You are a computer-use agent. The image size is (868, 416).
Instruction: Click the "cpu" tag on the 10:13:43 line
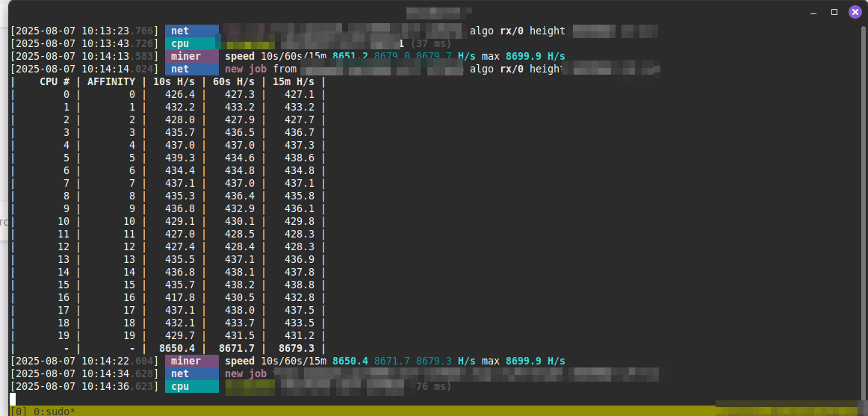pyautogui.click(x=191, y=44)
